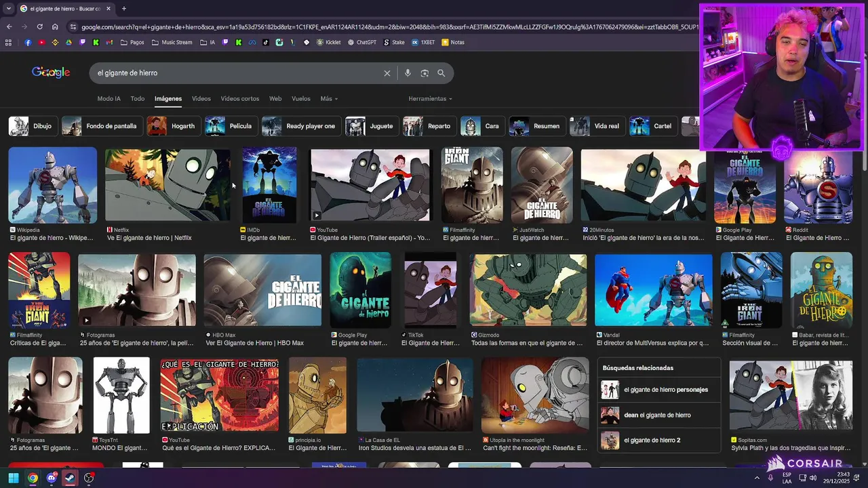Screen dimensions: 868x488
Task: Expand the Pagos bookmarks folder
Action: pos(132,42)
